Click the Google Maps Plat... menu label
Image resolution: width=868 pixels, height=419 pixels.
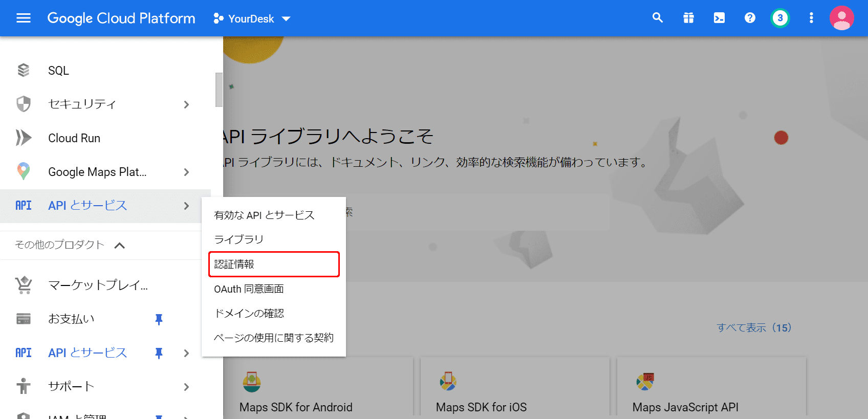[x=97, y=172]
